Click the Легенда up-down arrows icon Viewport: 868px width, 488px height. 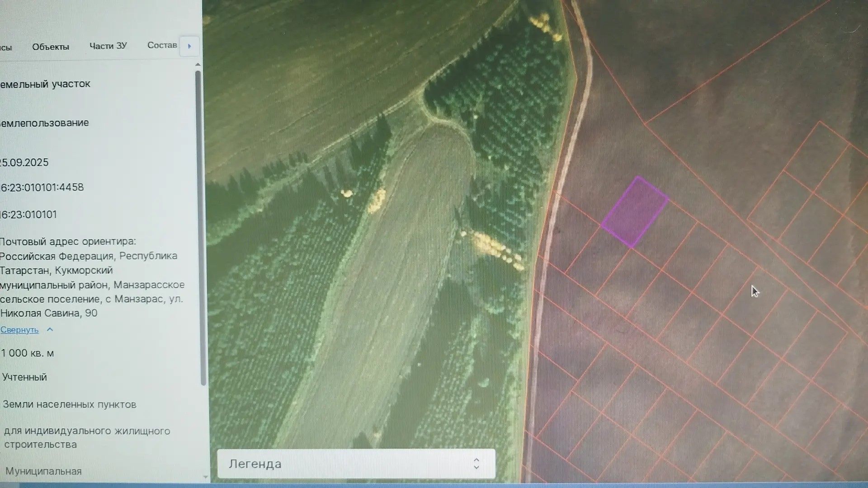(476, 464)
